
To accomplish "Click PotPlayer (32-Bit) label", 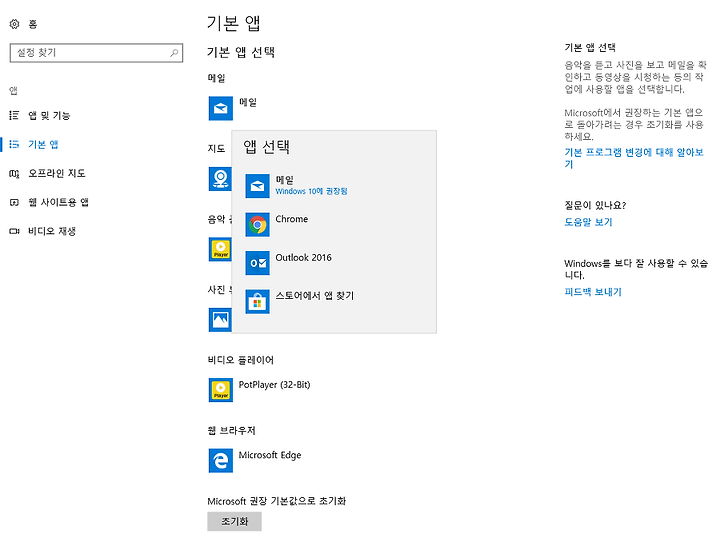I will (x=275, y=384).
